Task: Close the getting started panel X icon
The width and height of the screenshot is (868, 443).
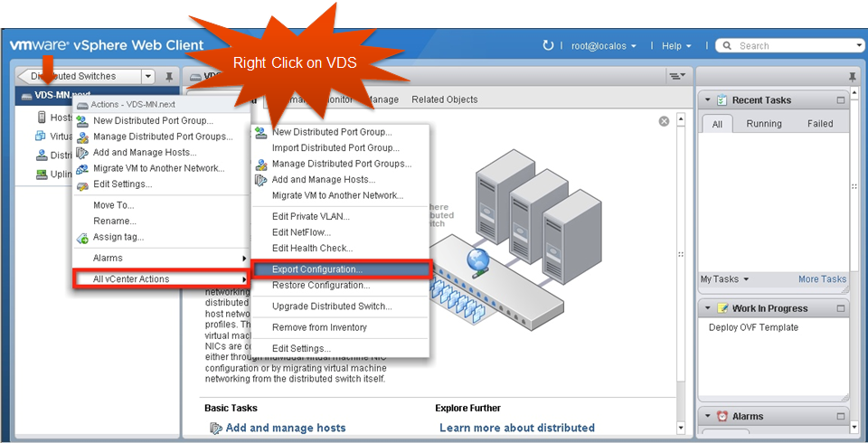Action: [664, 121]
